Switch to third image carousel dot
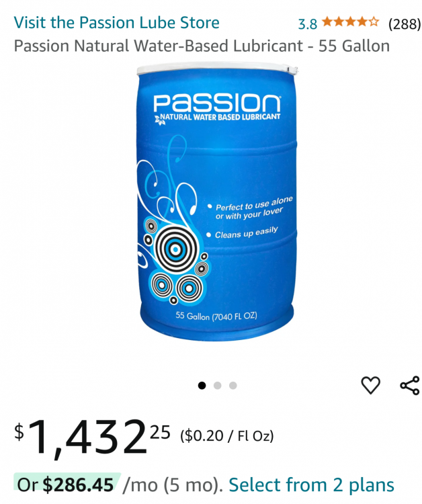The height and width of the screenshot is (504, 422). coord(233,385)
